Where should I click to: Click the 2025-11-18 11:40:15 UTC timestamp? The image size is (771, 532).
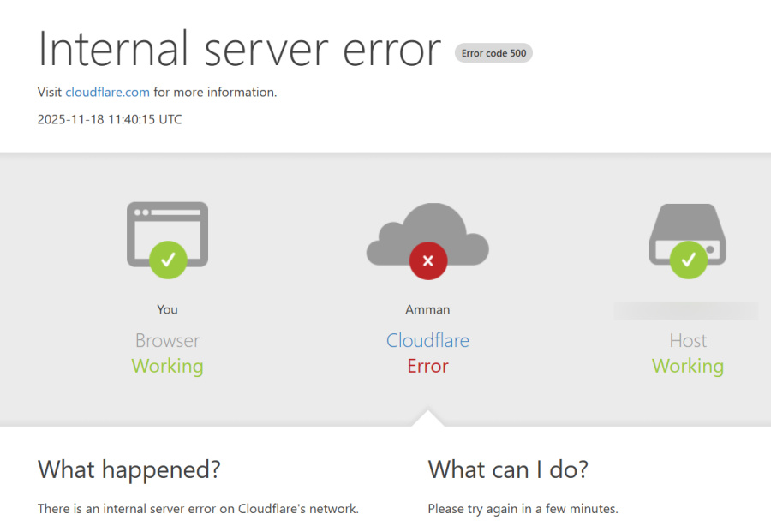pos(110,119)
